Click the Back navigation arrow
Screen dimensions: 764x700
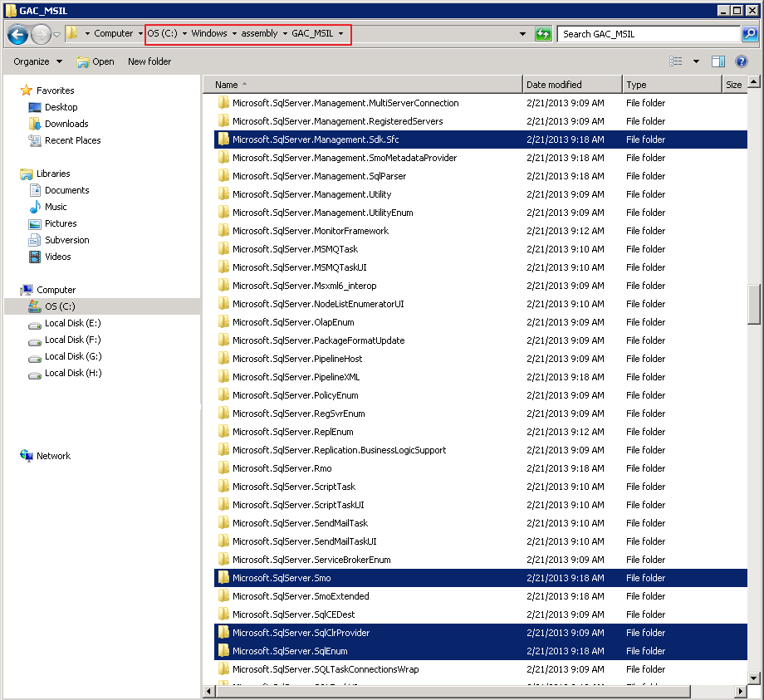[x=18, y=34]
